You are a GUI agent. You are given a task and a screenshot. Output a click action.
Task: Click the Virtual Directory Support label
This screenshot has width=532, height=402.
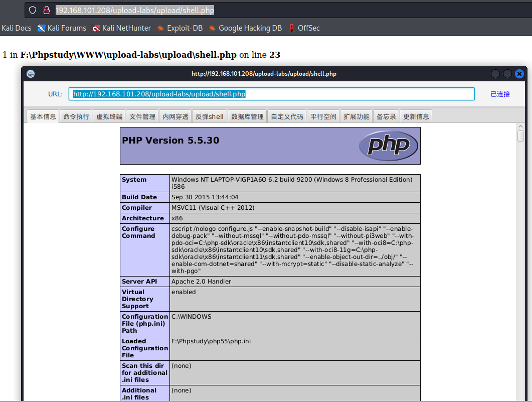tap(137, 299)
